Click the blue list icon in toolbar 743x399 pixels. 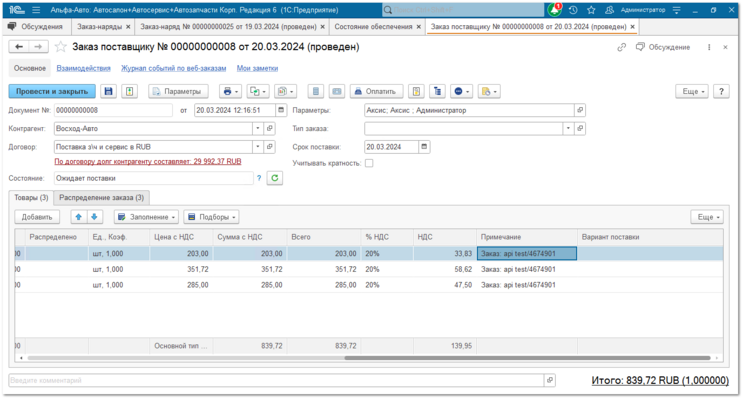437,91
